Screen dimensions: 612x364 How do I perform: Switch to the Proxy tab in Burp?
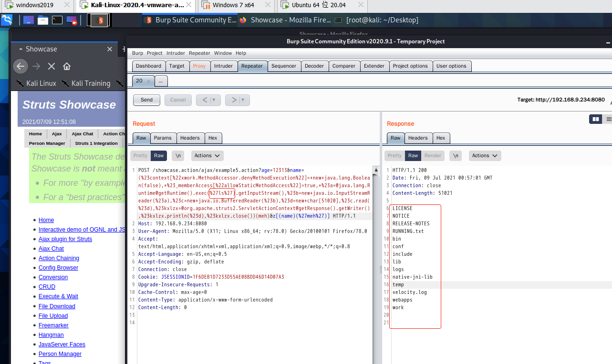click(199, 66)
